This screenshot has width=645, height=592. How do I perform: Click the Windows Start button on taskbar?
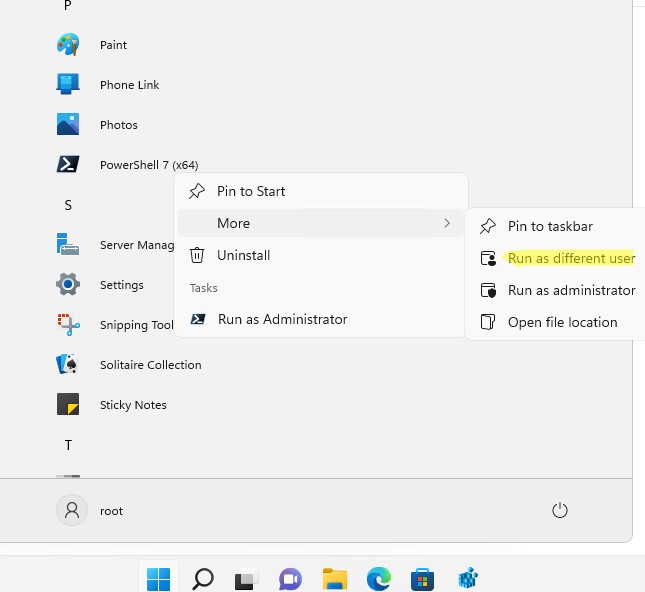click(x=158, y=579)
